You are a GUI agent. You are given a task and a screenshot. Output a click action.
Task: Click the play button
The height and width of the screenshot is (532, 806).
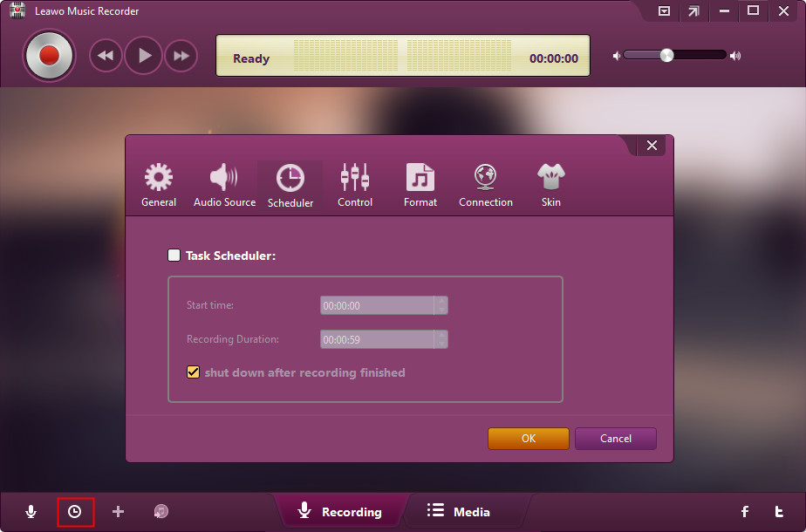tap(144, 56)
